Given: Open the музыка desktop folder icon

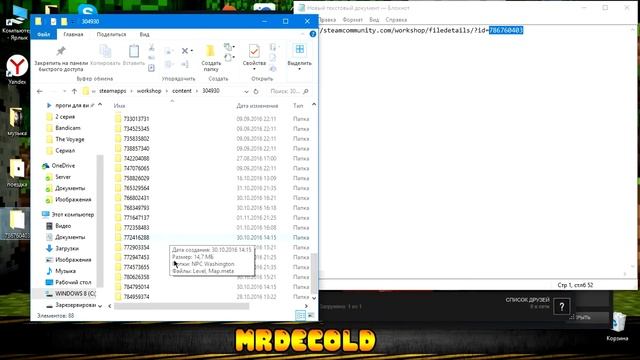Looking at the screenshot, I should pyautogui.click(x=17, y=122).
